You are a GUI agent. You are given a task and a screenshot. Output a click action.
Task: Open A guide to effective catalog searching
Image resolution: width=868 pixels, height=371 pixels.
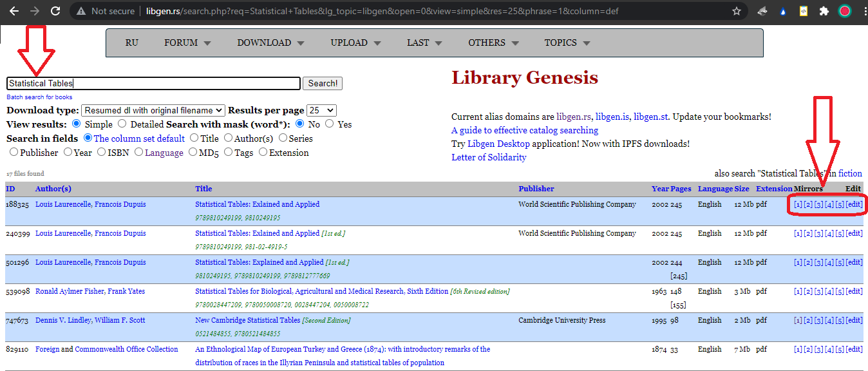[525, 131]
